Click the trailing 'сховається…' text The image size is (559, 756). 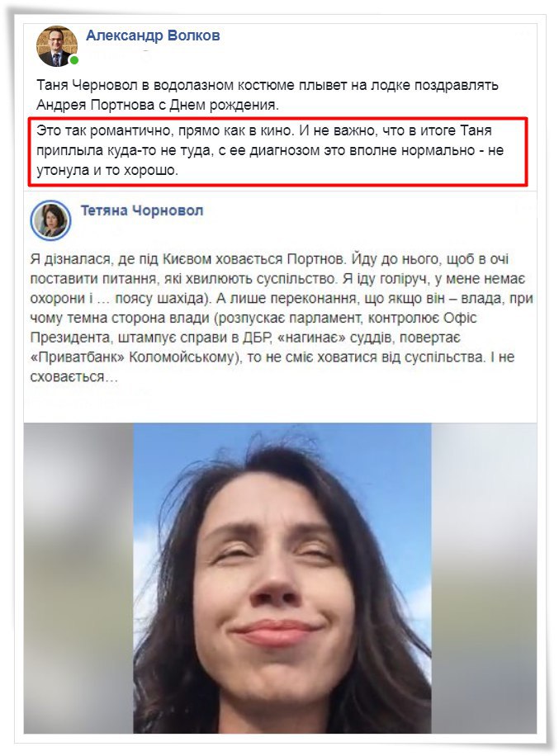(x=73, y=377)
